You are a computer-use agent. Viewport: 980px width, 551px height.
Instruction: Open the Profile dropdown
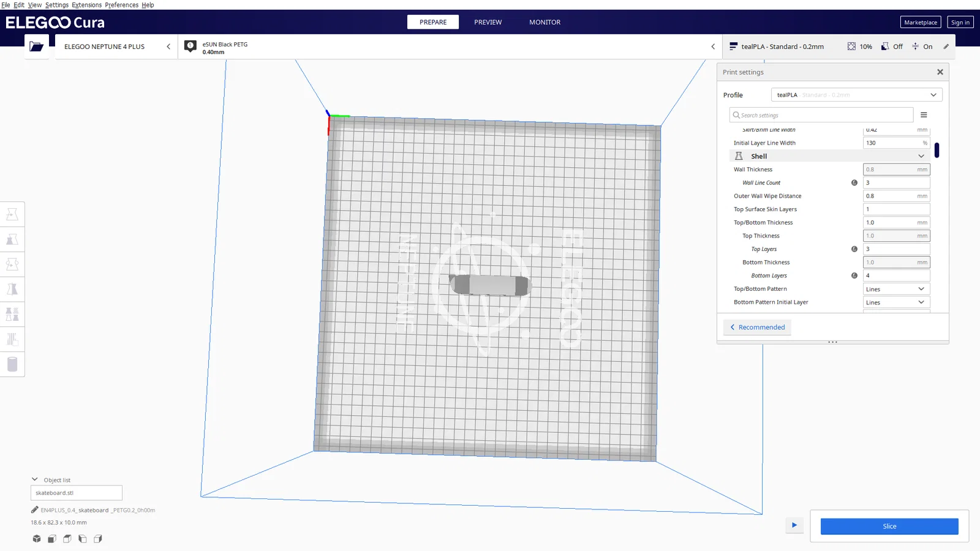click(x=856, y=95)
